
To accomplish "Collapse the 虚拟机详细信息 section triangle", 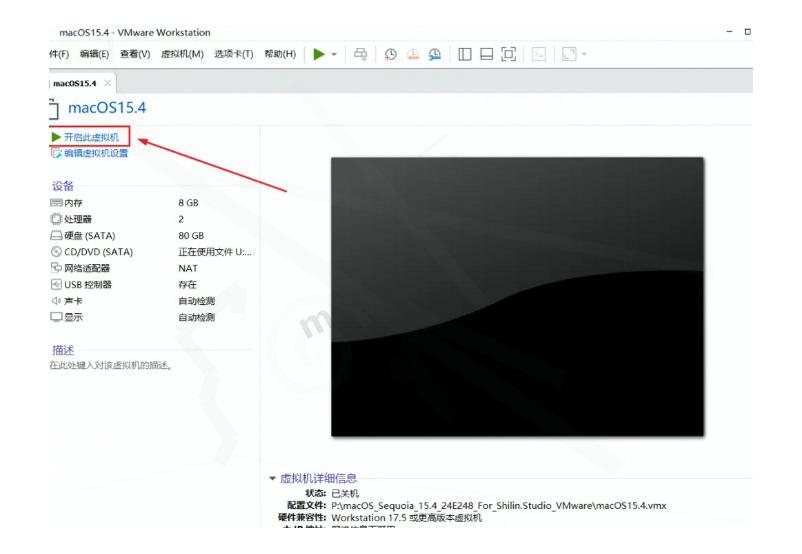I will [272, 478].
